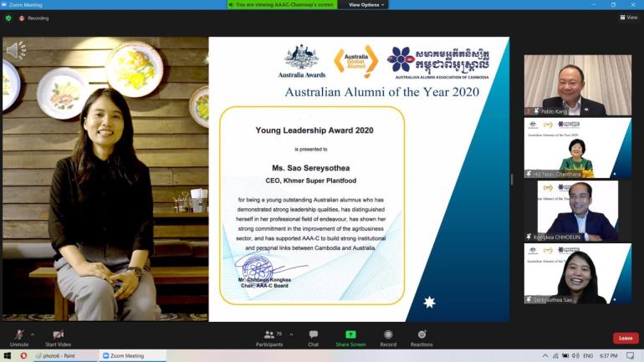Open audio options arrow next to Unmute
The image size is (644, 362).
coord(33,334)
